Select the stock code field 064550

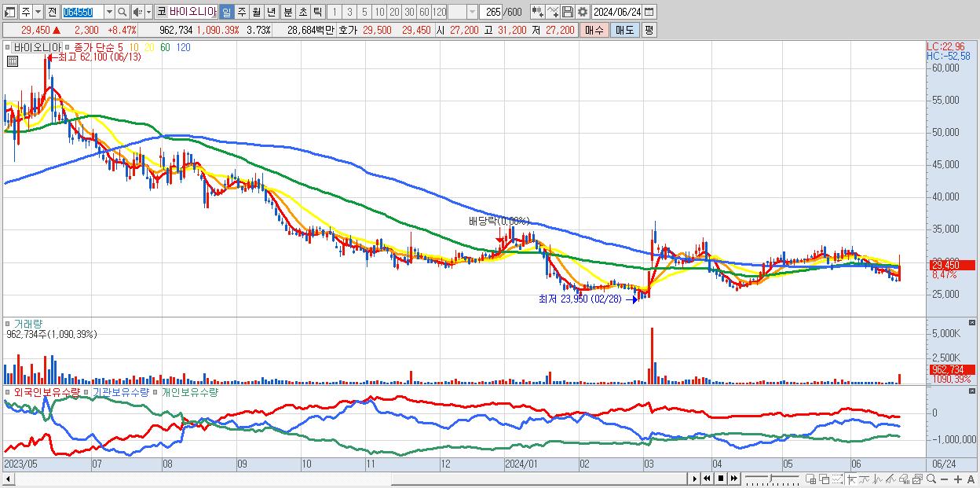pyautogui.click(x=82, y=13)
